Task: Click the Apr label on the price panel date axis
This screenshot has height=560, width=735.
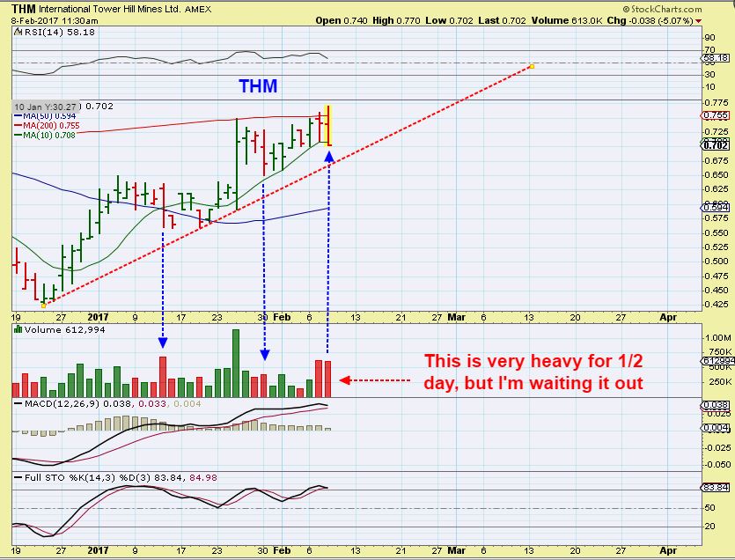Action: tap(668, 317)
